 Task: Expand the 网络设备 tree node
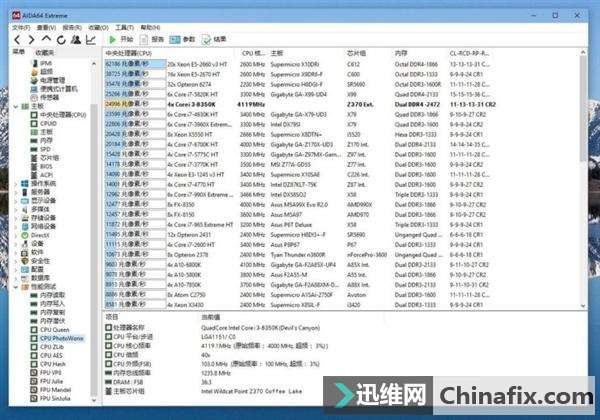[x=16, y=226]
